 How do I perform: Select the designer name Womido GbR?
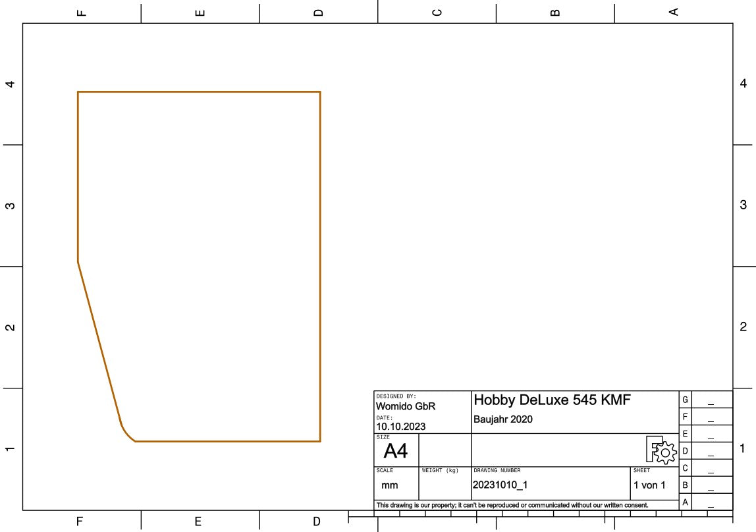[x=406, y=406]
